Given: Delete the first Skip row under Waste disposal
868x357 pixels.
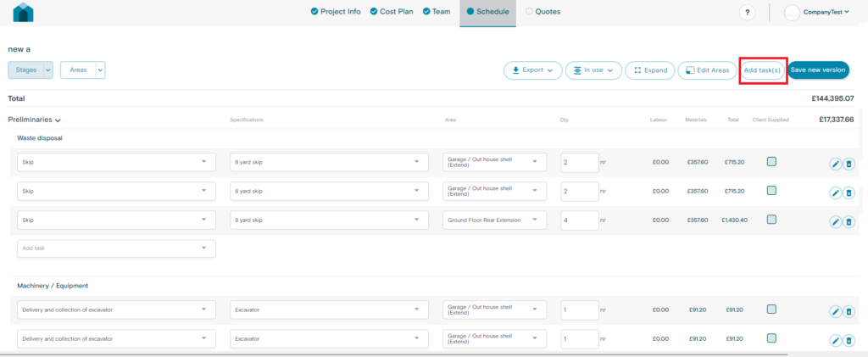Looking at the screenshot, I should 849,164.
